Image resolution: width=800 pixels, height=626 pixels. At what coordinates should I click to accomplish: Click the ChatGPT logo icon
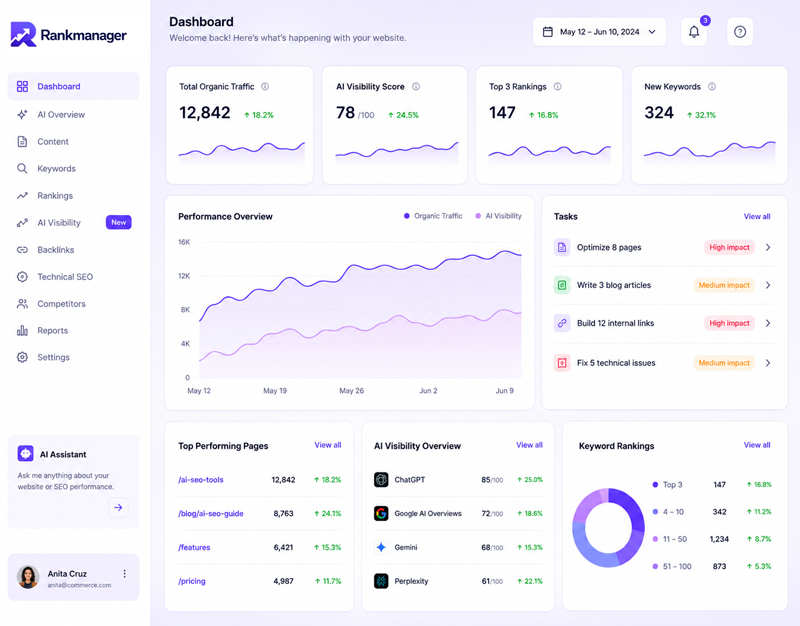point(381,480)
